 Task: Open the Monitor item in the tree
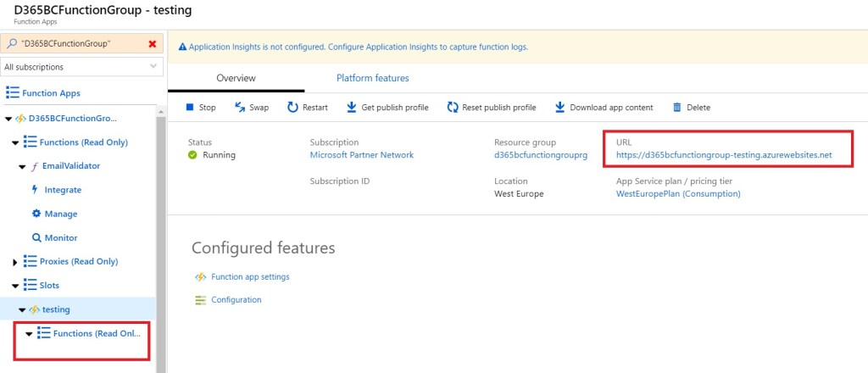point(60,238)
